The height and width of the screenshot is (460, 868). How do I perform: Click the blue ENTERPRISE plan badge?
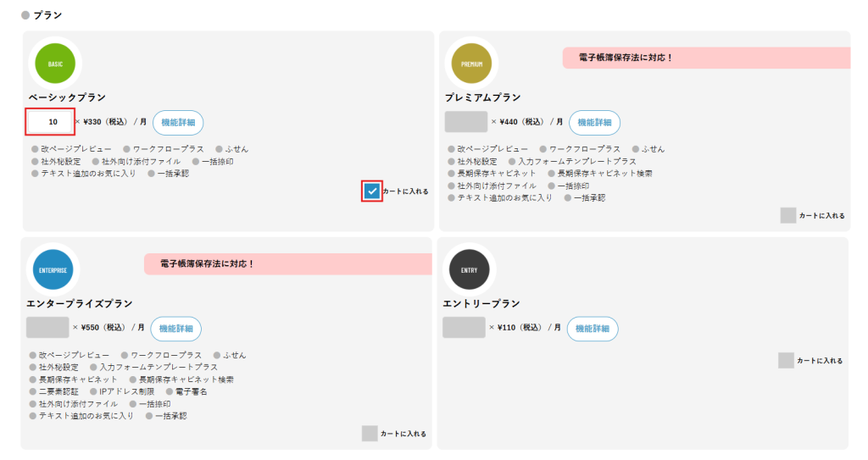click(x=53, y=270)
